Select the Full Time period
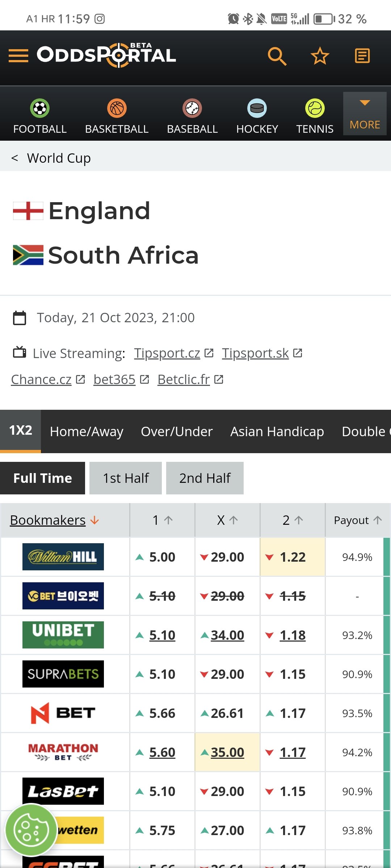Image resolution: width=391 pixels, height=868 pixels. pyautogui.click(x=42, y=478)
